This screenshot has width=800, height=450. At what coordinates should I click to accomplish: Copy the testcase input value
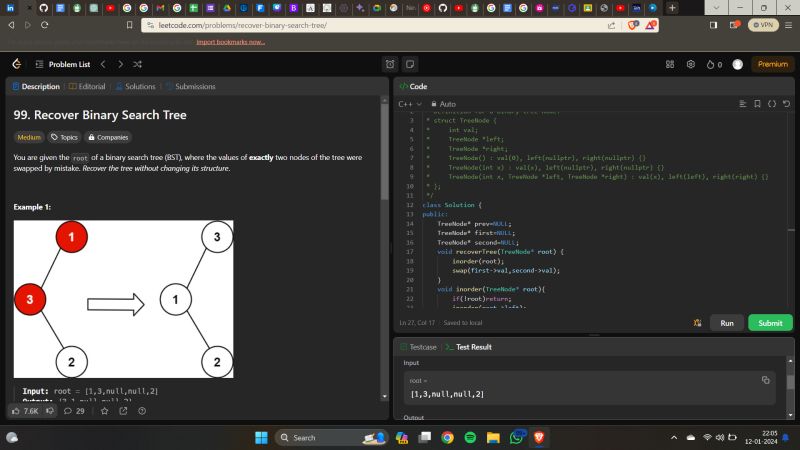[765, 380]
